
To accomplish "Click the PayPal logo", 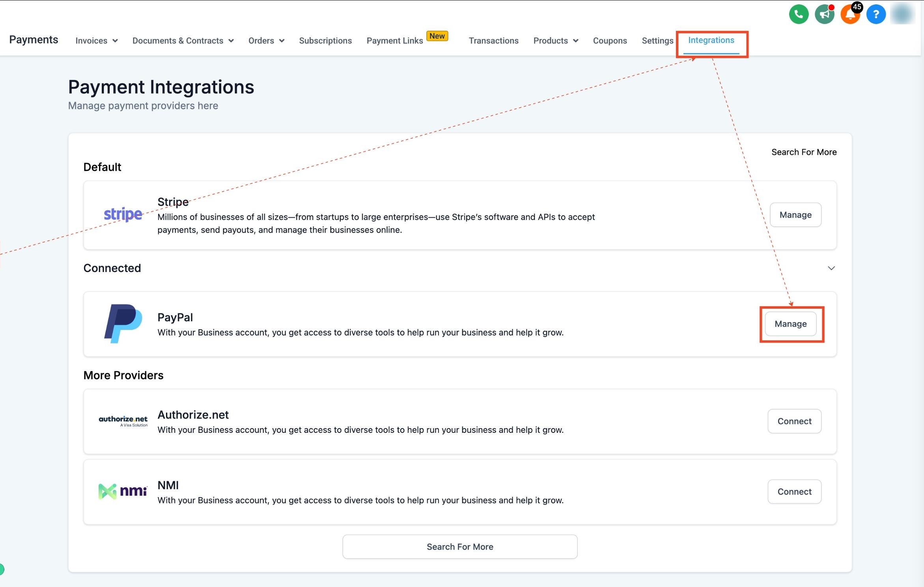I will coord(123,324).
